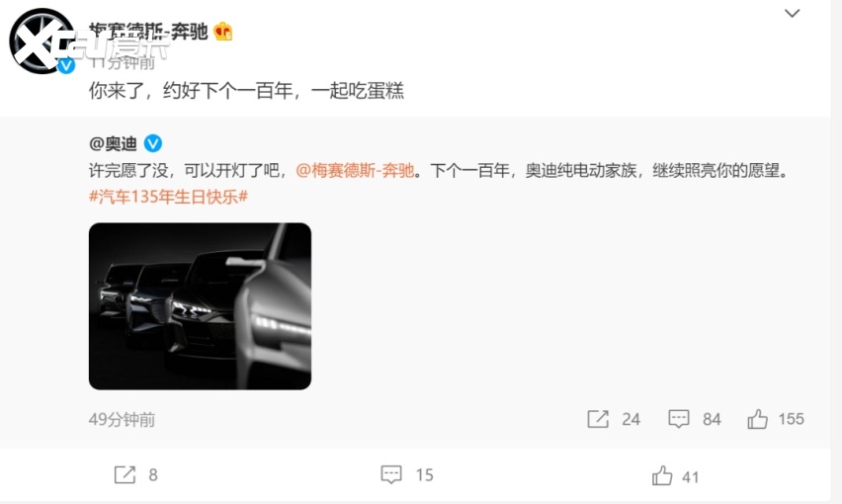This screenshot has width=842, height=504.
Task: Open the @奥迪 account link
Action: [113, 144]
